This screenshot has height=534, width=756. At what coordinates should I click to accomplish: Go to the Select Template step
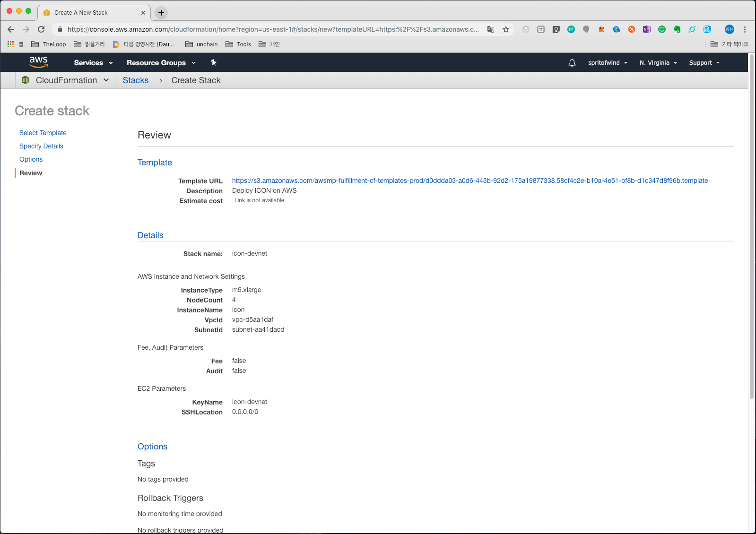tap(43, 133)
